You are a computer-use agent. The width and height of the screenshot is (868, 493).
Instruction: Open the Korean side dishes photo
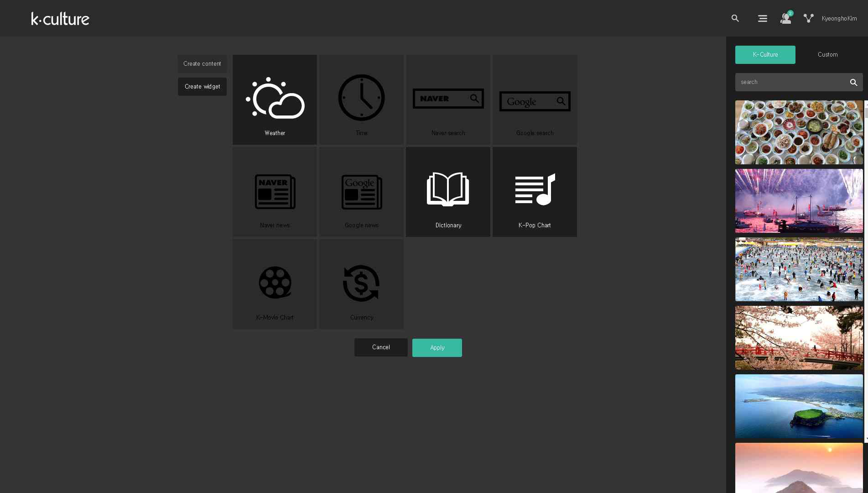pos(799,132)
